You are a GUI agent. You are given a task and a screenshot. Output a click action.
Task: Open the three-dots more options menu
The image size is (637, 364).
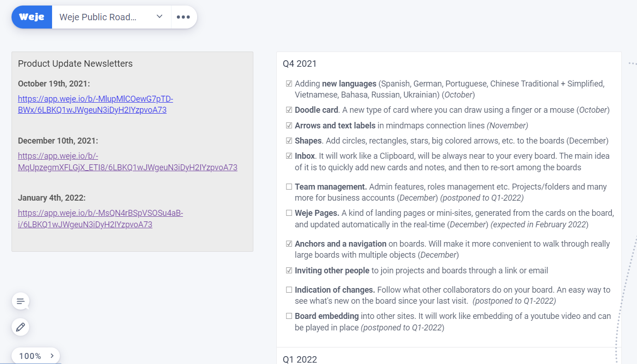pyautogui.click(x=183, y=17)
